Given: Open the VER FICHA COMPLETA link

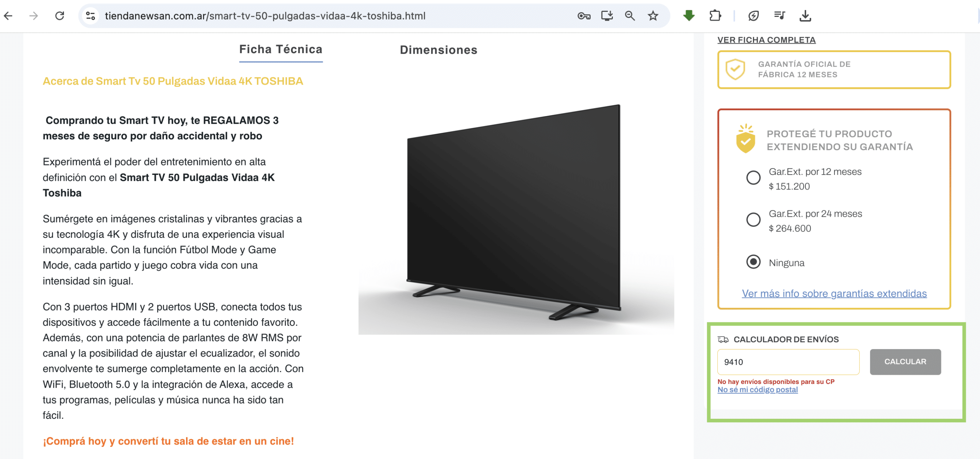Looking at the screenshot, I should pyautogui.click(x=766, y=40).
